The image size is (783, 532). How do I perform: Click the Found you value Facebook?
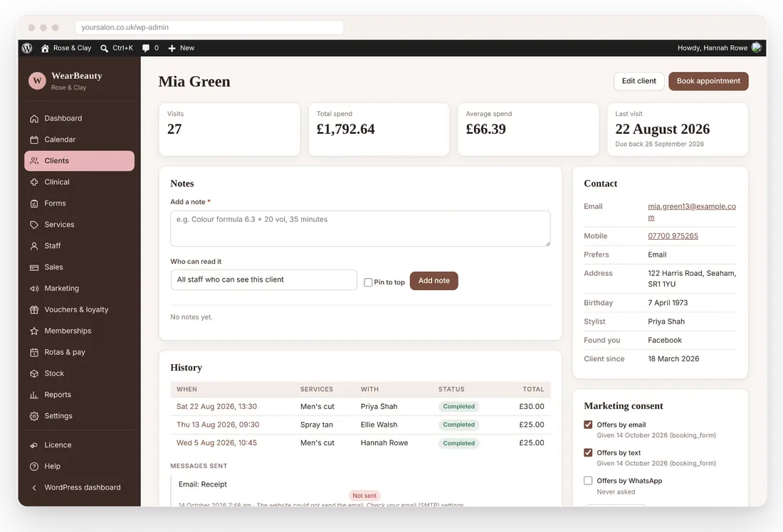click(x=665, y=341)
